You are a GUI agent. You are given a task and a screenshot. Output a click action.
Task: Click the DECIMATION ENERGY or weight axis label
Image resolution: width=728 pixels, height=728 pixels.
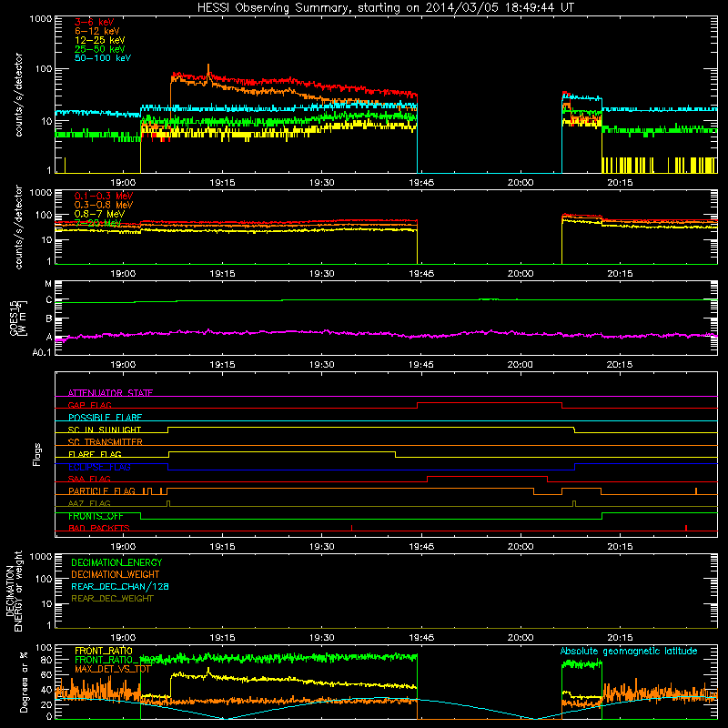tap(15, 591)
